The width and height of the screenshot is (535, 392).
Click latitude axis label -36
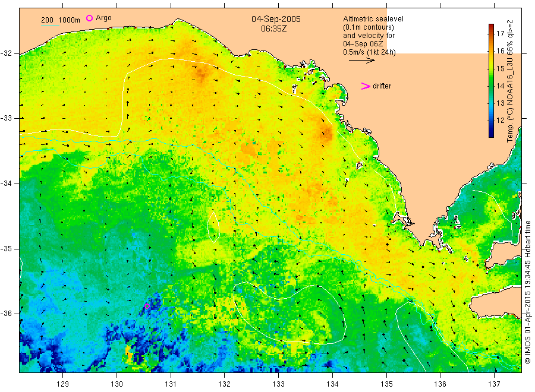tap(6, 314)
